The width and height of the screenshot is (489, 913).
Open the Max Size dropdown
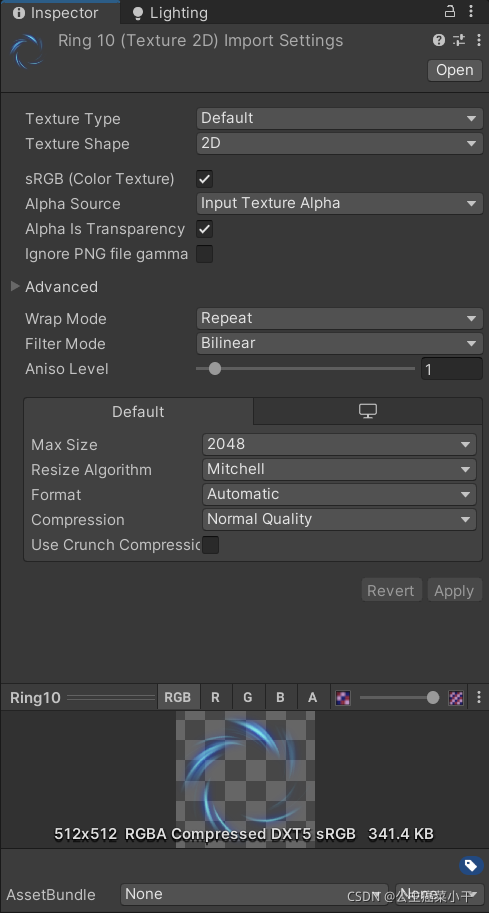tap(339, 444)
